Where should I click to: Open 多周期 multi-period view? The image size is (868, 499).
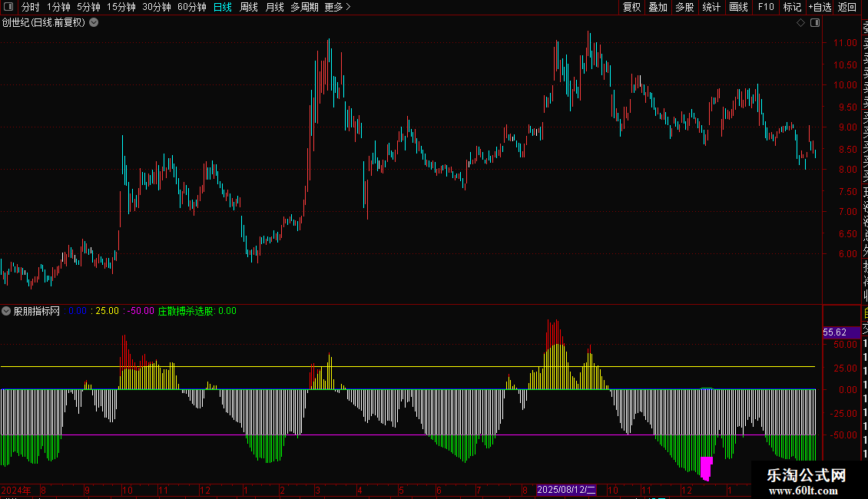point(304,7)
